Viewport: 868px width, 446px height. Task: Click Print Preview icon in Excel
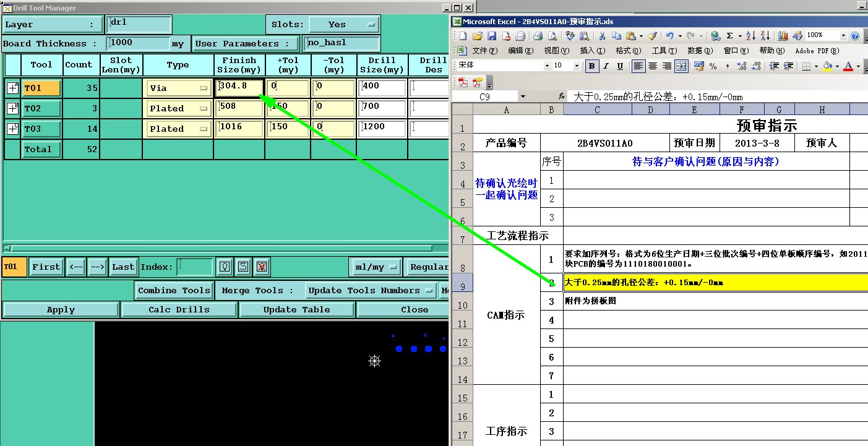(x=552, y=36)
